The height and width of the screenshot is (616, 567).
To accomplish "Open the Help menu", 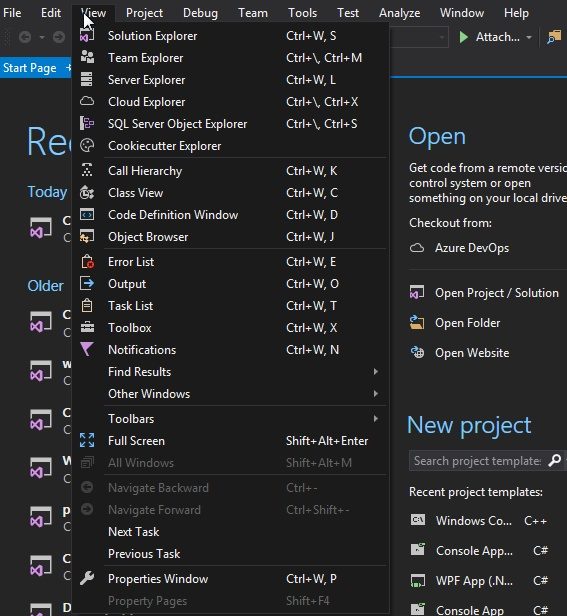I will click(x=516, y=13).
